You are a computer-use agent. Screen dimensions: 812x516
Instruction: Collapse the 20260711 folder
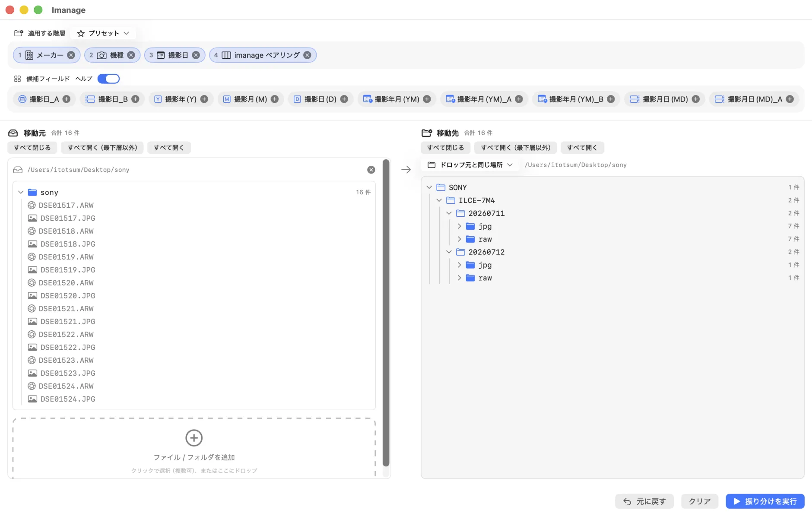point(449,213)
